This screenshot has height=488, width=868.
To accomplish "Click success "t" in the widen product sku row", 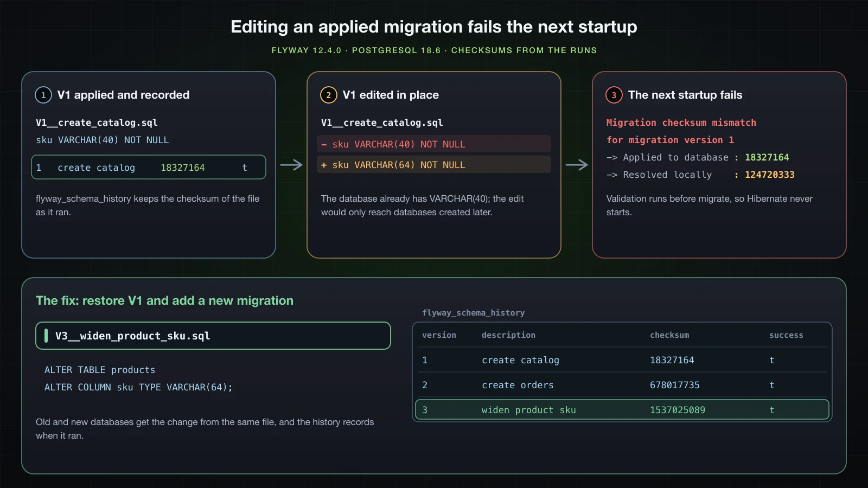I will click(x=772, y=410).
